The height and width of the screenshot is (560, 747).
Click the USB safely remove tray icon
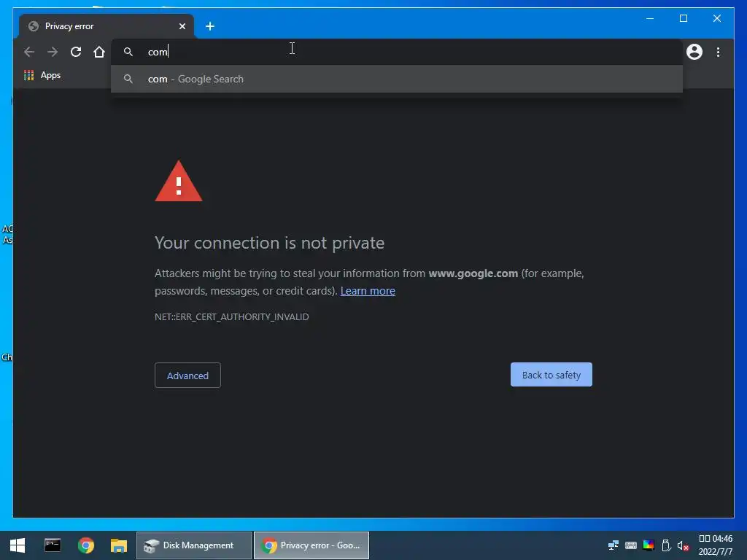[667, 545]
